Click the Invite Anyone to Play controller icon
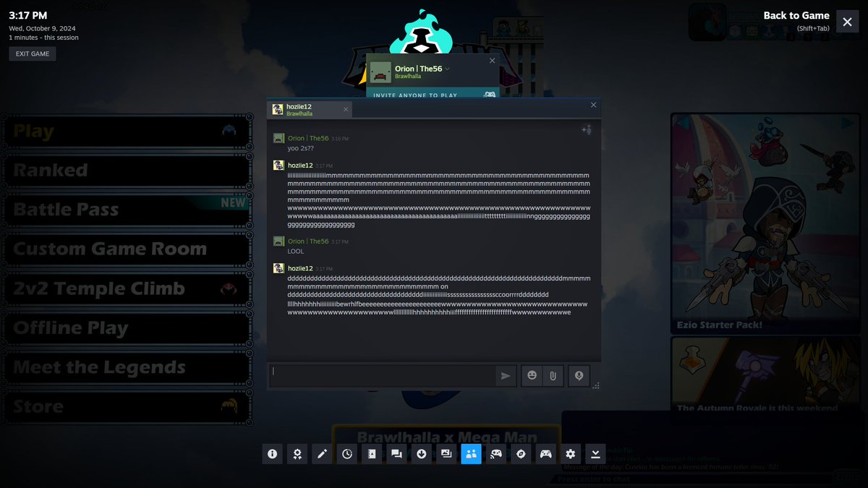This screenshot has width=868, height=488. (490, 95)
